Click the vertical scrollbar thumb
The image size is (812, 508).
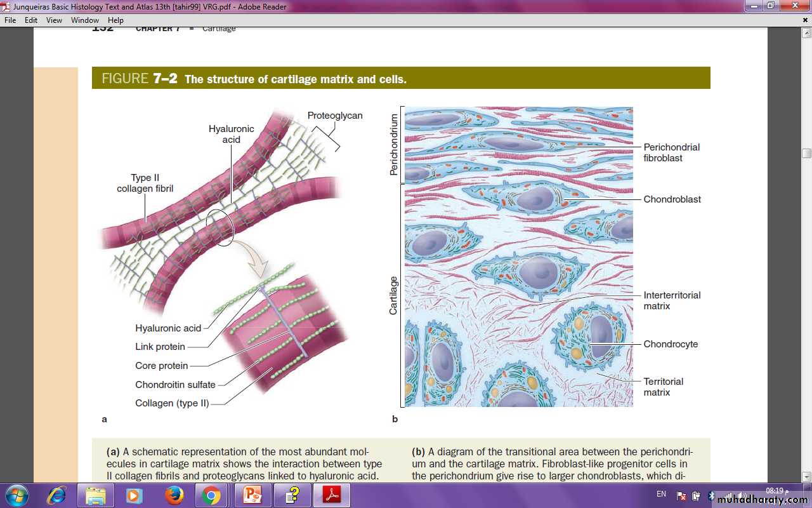806,153
